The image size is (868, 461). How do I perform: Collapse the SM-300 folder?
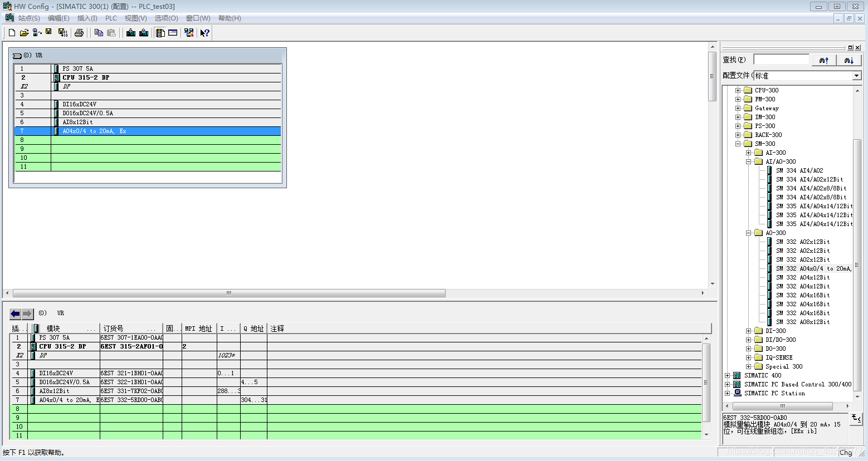point(738,144)
